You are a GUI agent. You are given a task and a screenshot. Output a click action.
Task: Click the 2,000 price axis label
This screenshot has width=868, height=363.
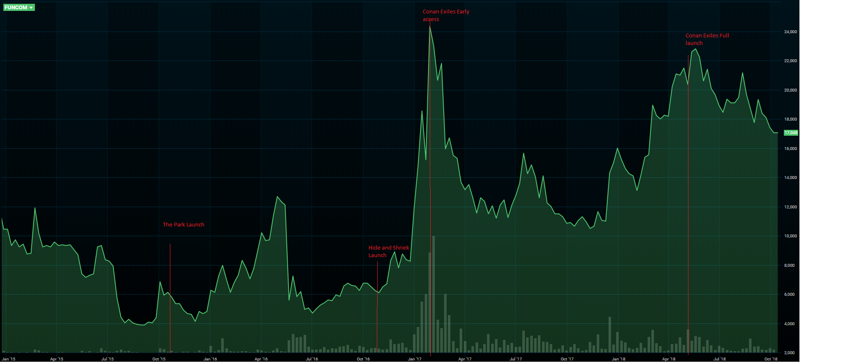(789, 353)
